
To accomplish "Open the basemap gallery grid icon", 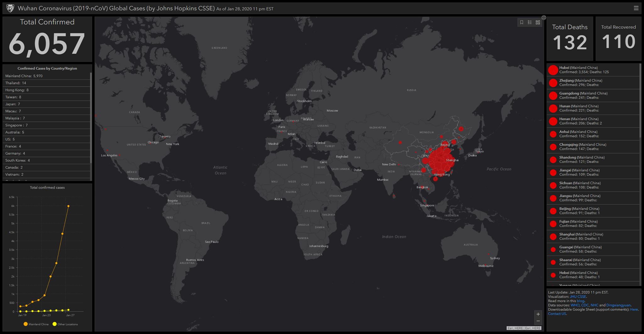I will pyautogui.click(x=538, y=22).
